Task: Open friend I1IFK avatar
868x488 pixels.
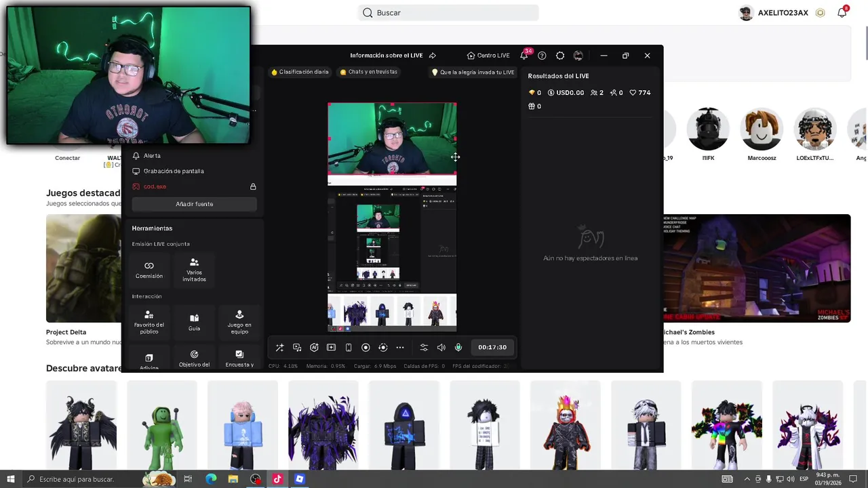Action: click(708, 129)
